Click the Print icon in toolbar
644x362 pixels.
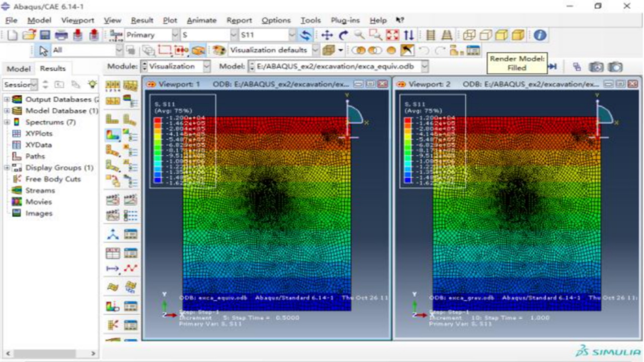point(61,35)
